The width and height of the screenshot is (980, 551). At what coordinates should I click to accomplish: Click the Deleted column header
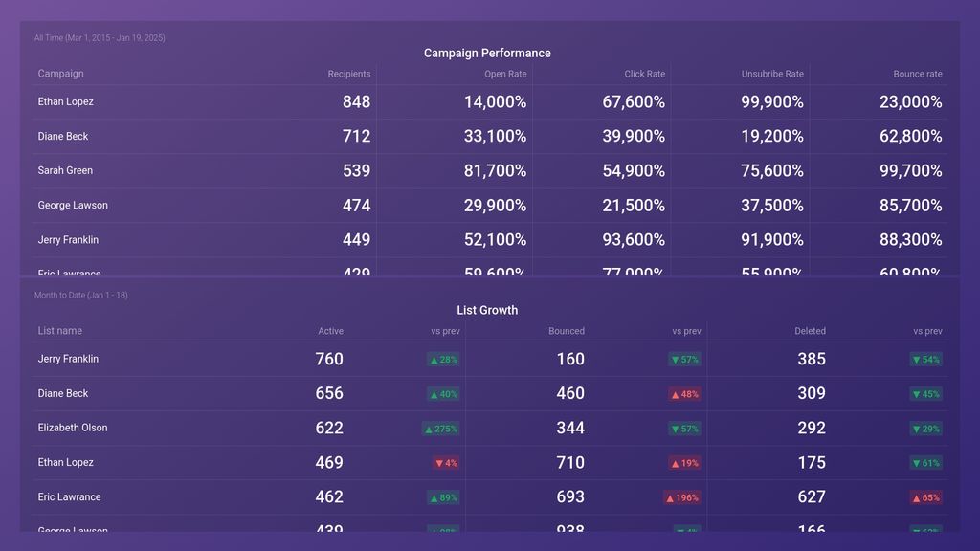pyautogui.click(x=810, y=331)
